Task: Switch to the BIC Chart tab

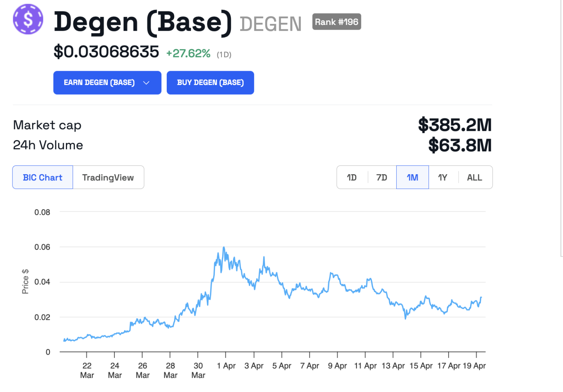Action: coord(43,177)
